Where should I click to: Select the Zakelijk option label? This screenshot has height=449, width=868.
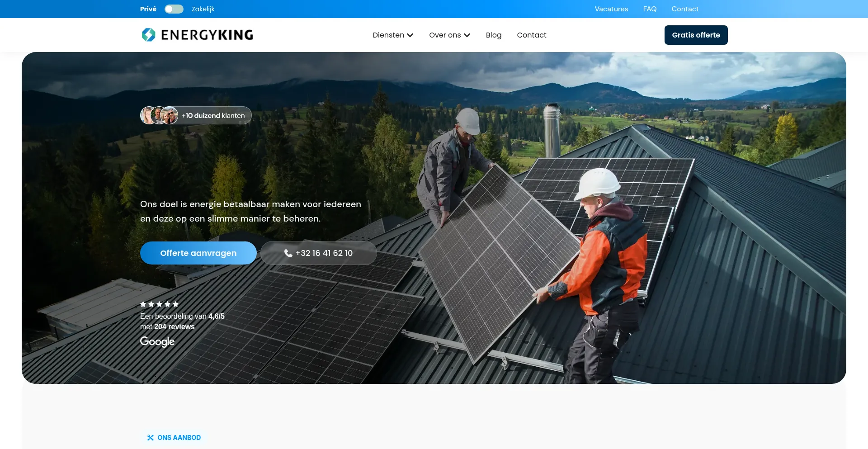point(203,9)
